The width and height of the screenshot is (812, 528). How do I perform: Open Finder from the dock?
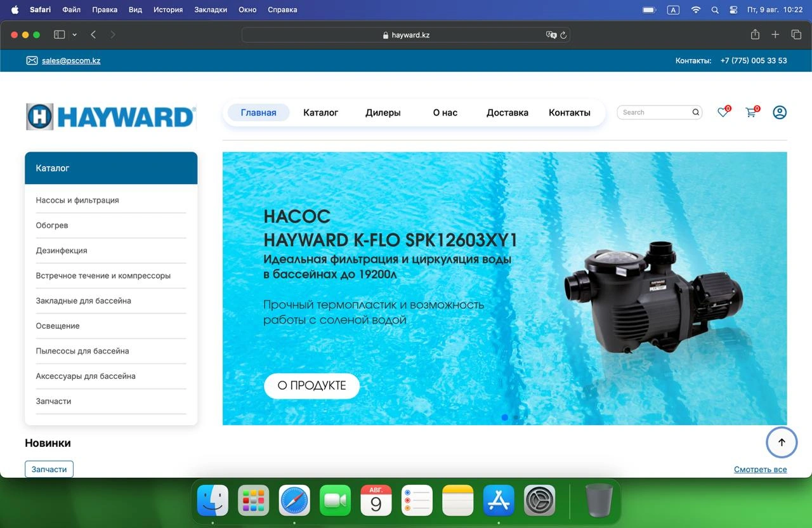213,501
